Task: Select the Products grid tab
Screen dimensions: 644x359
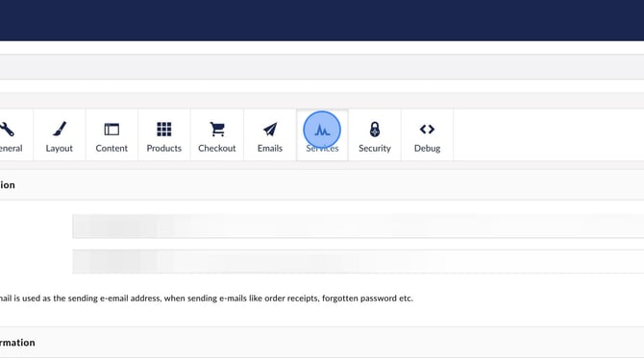Action: click(163, 135)
